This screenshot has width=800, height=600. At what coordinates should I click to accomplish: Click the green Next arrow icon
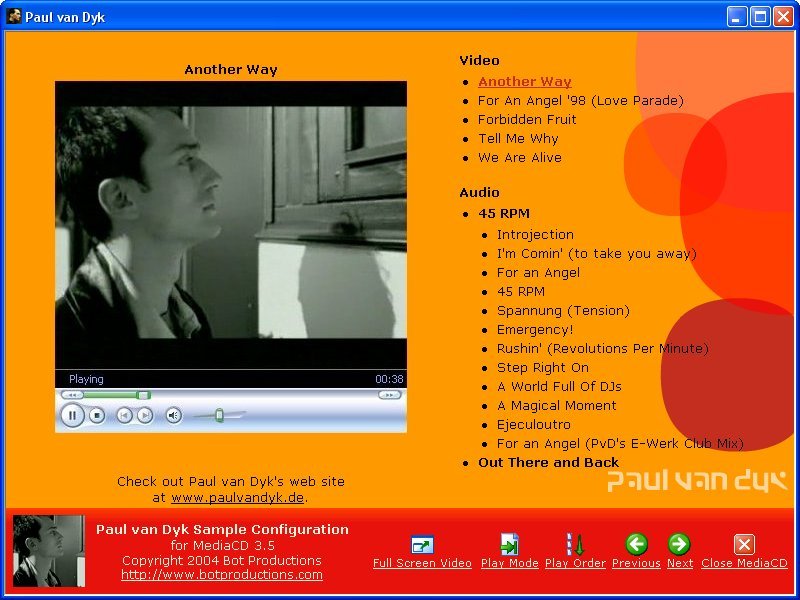point(679,544)
